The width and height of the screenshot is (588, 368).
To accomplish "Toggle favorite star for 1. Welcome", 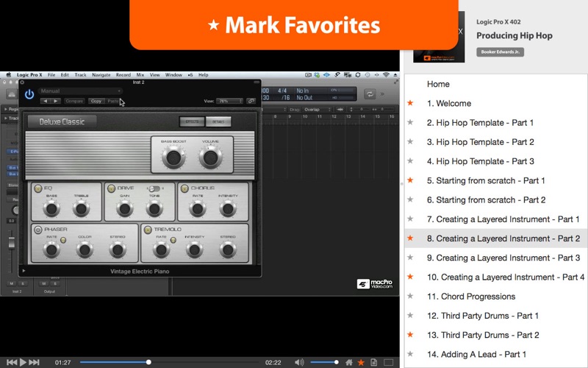I will click(411, 103).
